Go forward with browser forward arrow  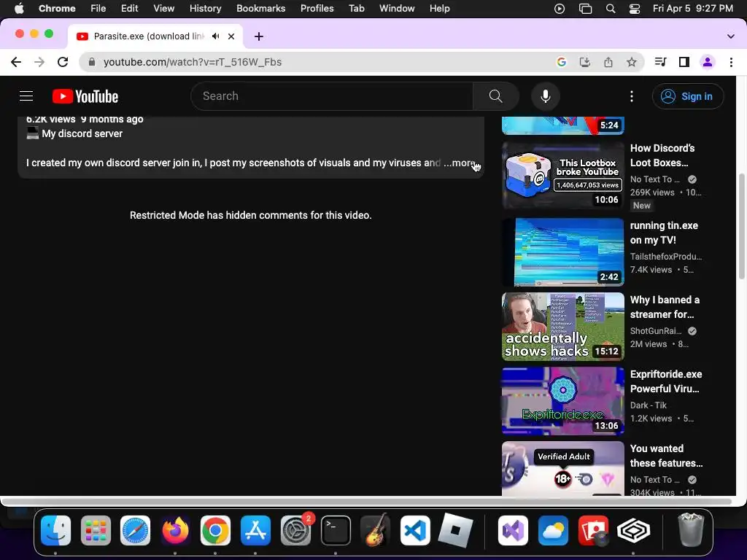[x=39, y=62]
